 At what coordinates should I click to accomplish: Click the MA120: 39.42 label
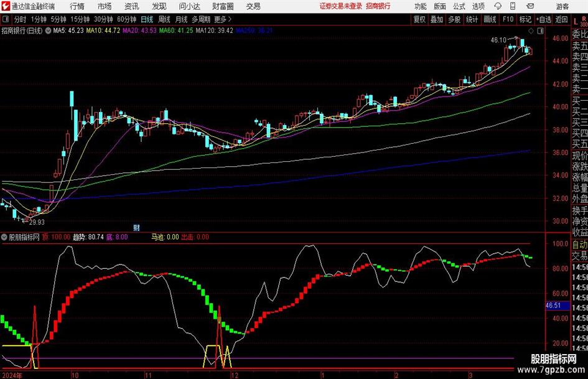(x=214, y=30)
